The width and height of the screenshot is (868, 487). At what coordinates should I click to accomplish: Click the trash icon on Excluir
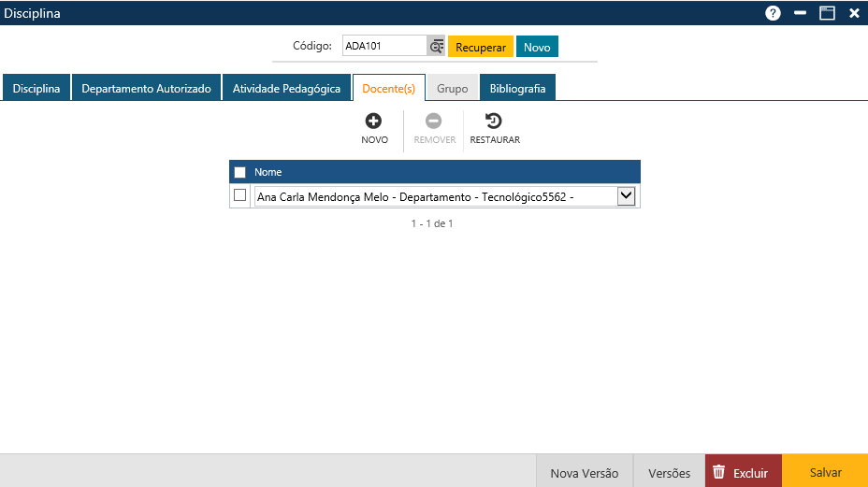tap(718, 472)
